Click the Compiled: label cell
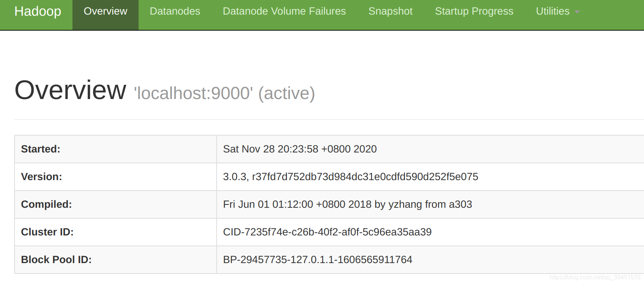The width and height of the screenshot is (644, 284). pyautogui.click(x=115, y=204)
